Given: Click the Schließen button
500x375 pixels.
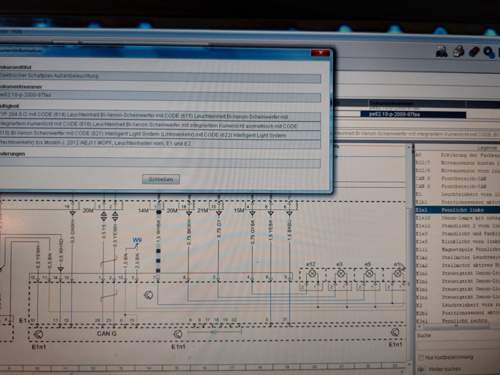Looking at the screenshot, I should point(161,179).
